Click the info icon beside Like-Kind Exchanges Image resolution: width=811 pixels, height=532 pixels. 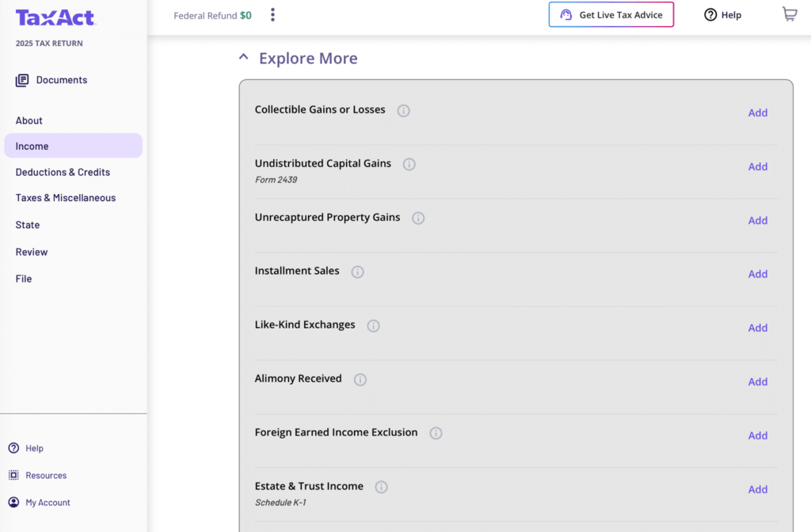373,325
